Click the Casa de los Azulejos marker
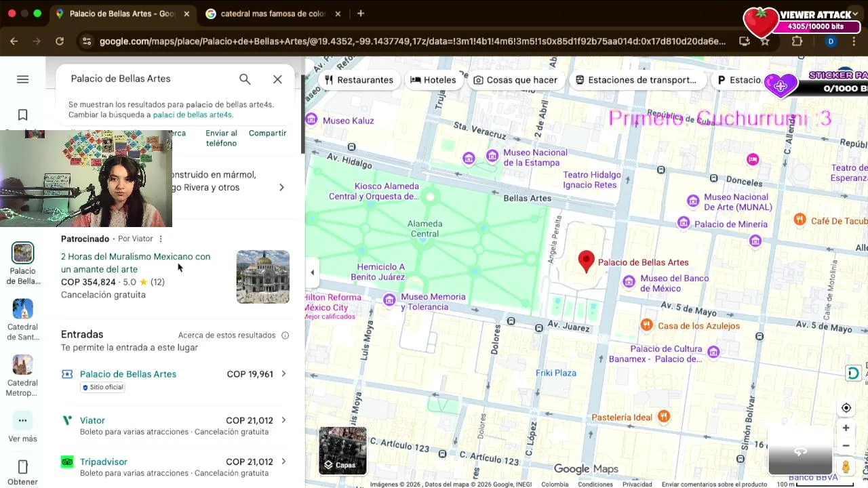Image resolution: width=868 pixels, height=488 pixels. pyautogui.click(x=647, y=325)
